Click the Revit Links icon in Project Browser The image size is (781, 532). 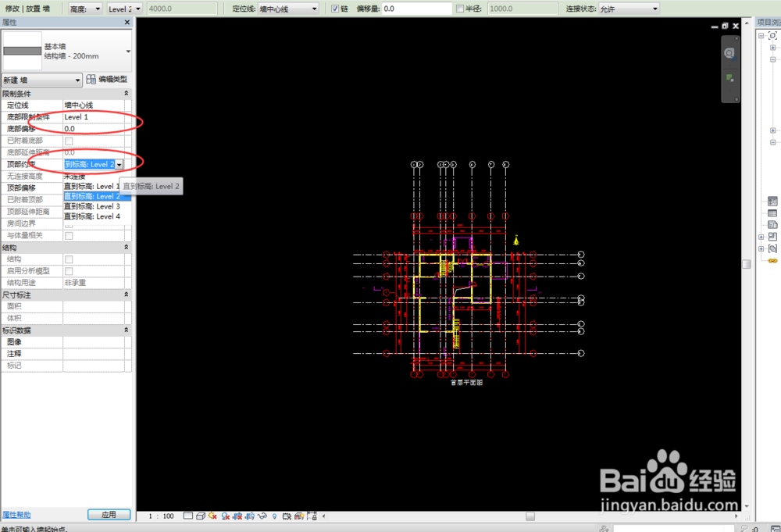772,260
